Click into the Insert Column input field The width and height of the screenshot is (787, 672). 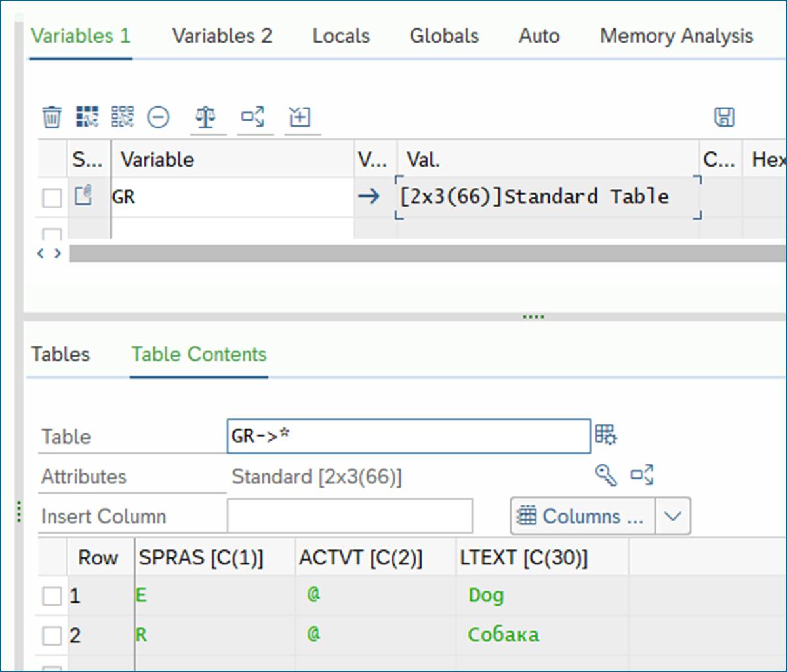point(350,516)
